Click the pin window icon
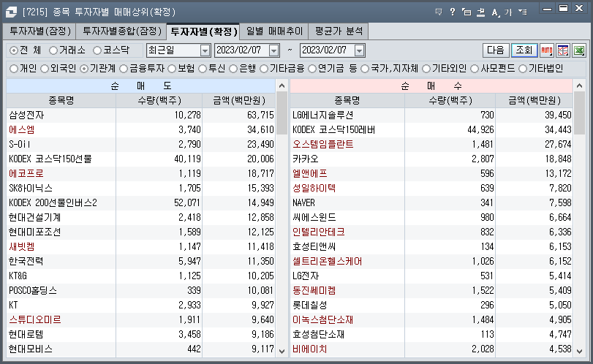The width and height of the screenshot is (593, 364). click(x=480, y=12)
